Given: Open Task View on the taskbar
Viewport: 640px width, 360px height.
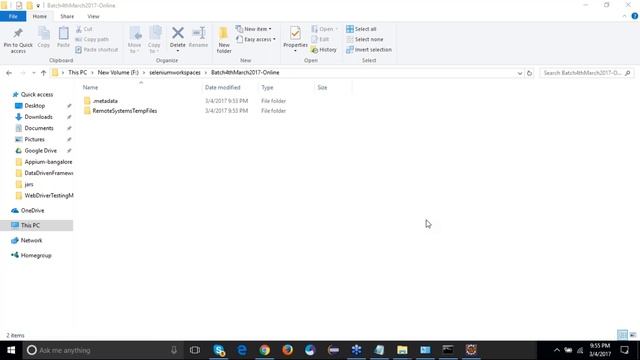Looking at the screenshot, I should coord(195,350).
